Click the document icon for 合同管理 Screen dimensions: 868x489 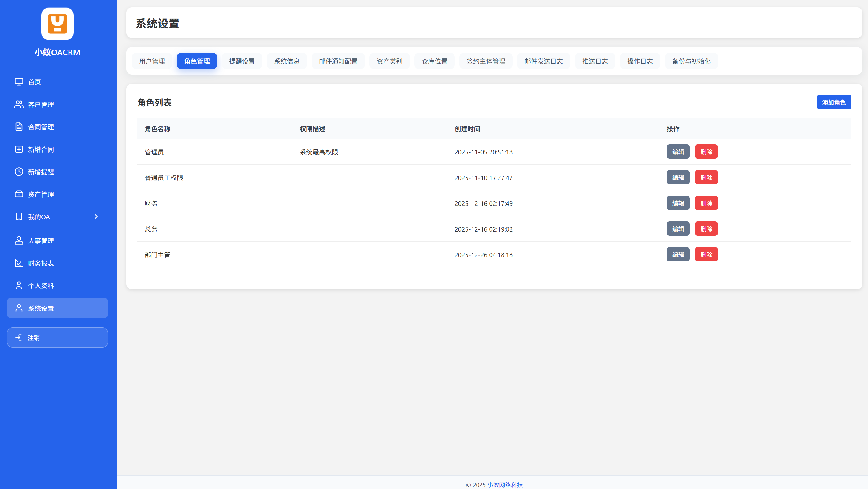click(19, 127)
